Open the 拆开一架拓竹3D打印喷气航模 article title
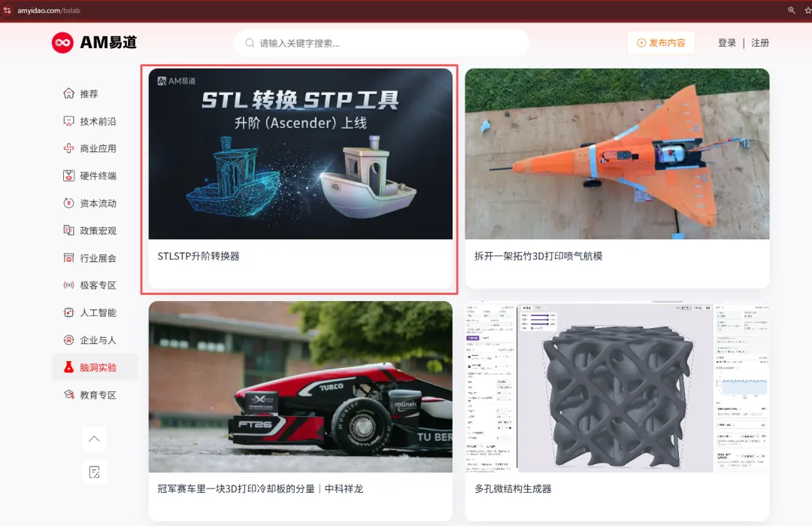 click(x=538, y=256)
